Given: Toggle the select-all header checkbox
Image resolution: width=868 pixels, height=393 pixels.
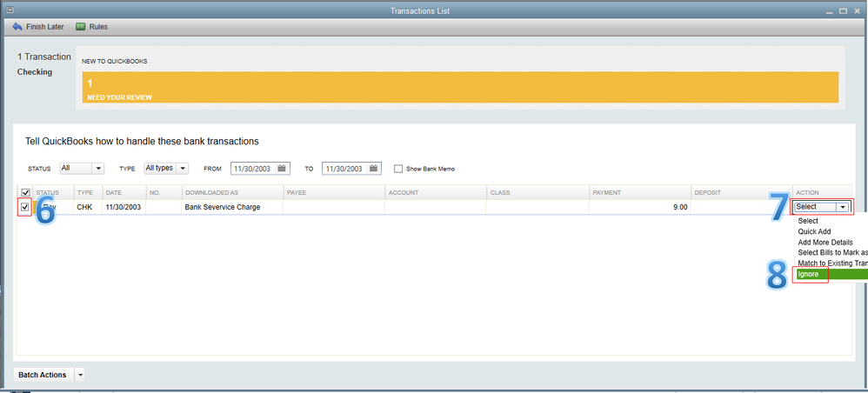Looking at the screenshot, I should tap(25, 193).
